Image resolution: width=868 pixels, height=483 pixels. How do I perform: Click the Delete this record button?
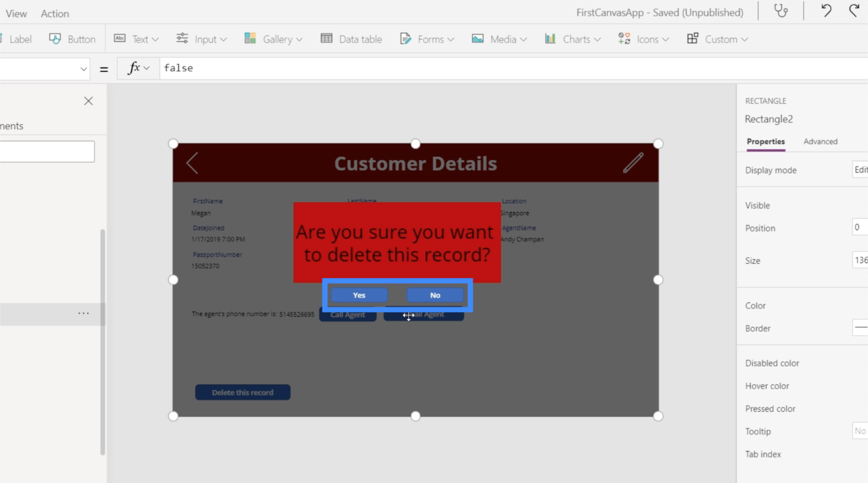point(242,393)
